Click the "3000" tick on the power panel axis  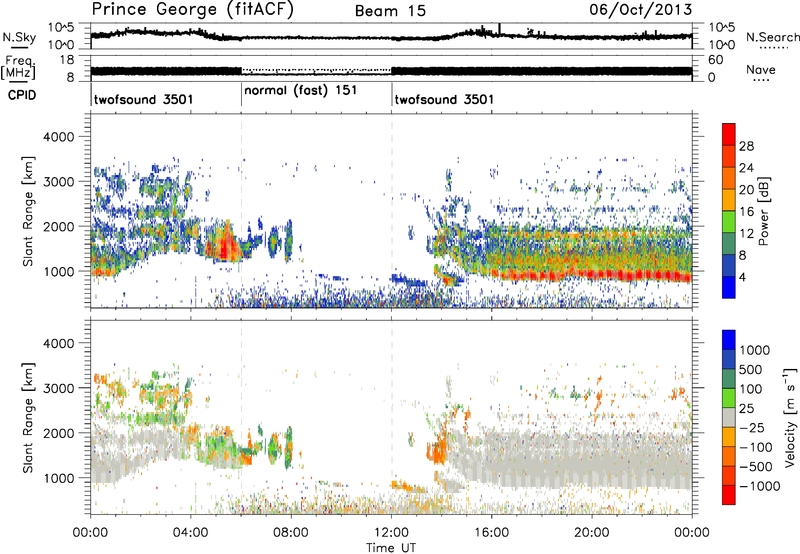[x=58, y=182]
